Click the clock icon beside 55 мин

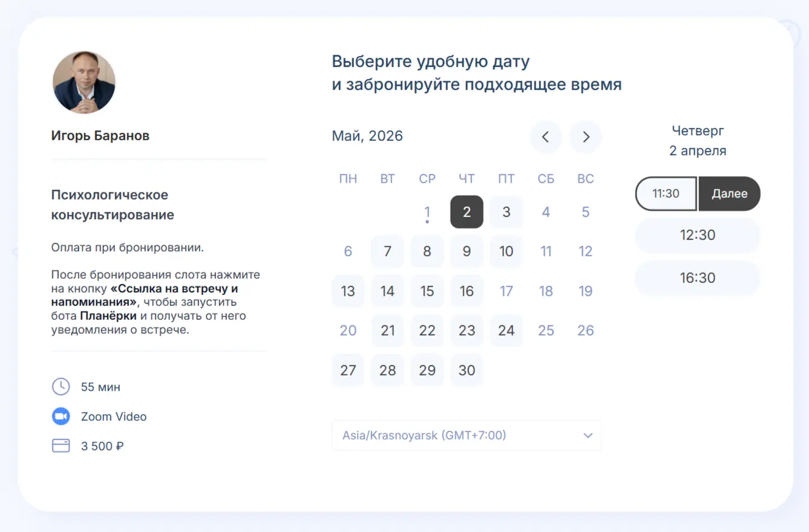(61, 387)
